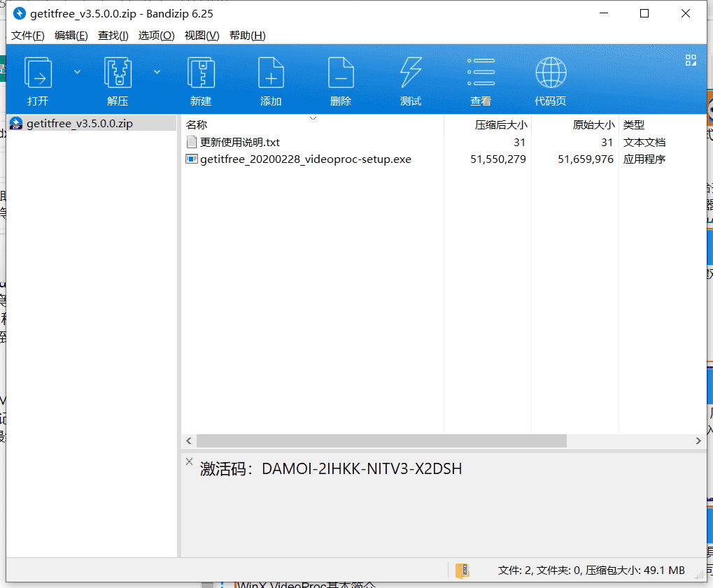Image resolution: width=713 pixels, height=588 pixels.
Task: Expand the Open button dropdown arrow
Action: pyautogui.click(x=77, y=72)
